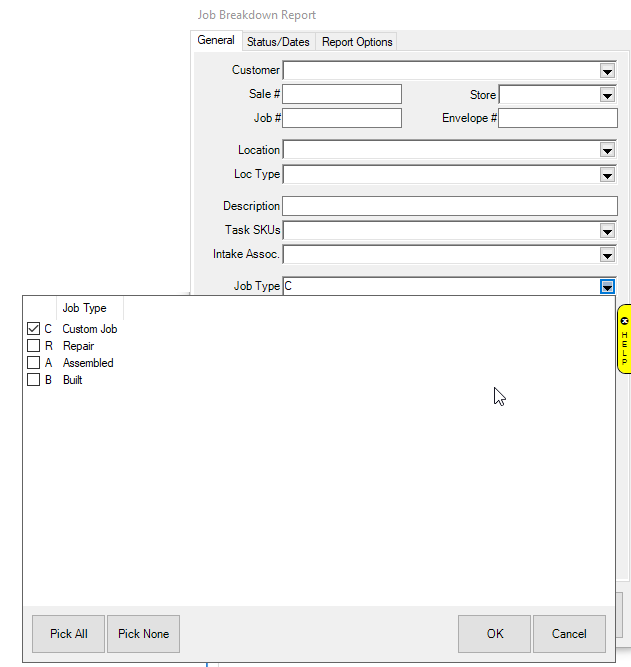631x667 pixels.
Task: Click Cancel in the Job Type picker
Action: pyautogui.click(x=569, y=634)
